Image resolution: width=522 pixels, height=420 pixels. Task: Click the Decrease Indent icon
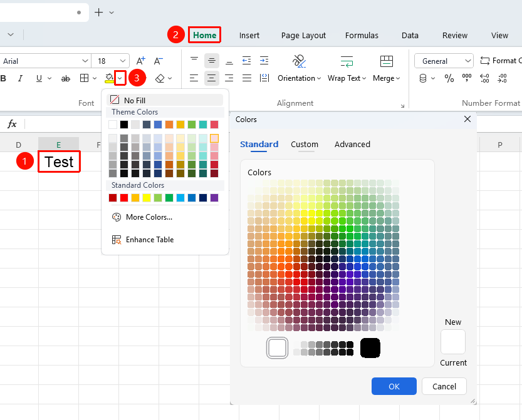[x=247, y=61]
